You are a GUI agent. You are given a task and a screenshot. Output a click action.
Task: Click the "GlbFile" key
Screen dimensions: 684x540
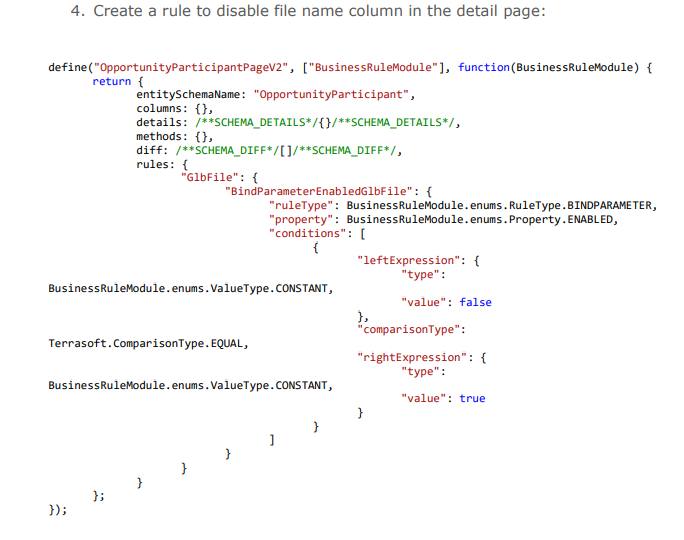(210, 178)
